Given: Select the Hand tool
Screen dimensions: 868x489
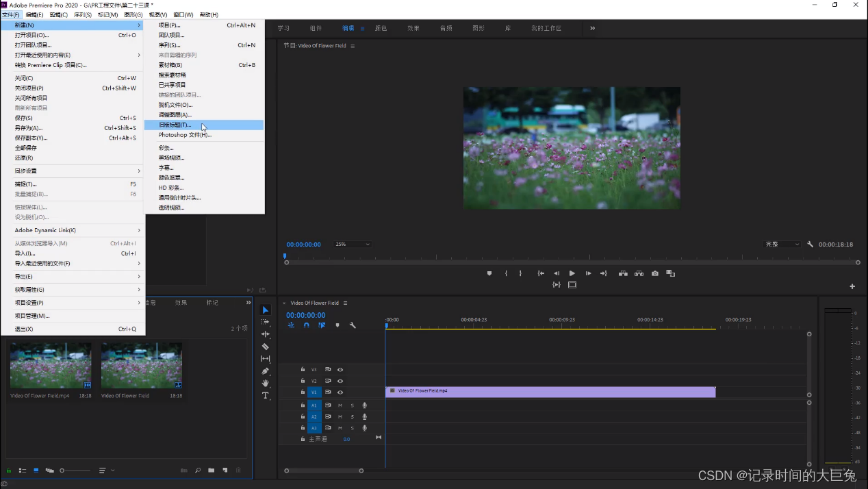Looking at the screenshot, I should [x=266, y=384].
